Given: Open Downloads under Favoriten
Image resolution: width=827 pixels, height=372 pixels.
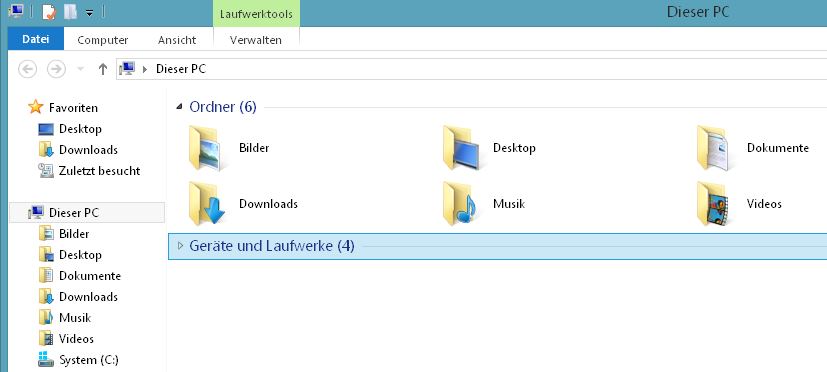Looking at the screenshot, I should click(x=88, y=150).
